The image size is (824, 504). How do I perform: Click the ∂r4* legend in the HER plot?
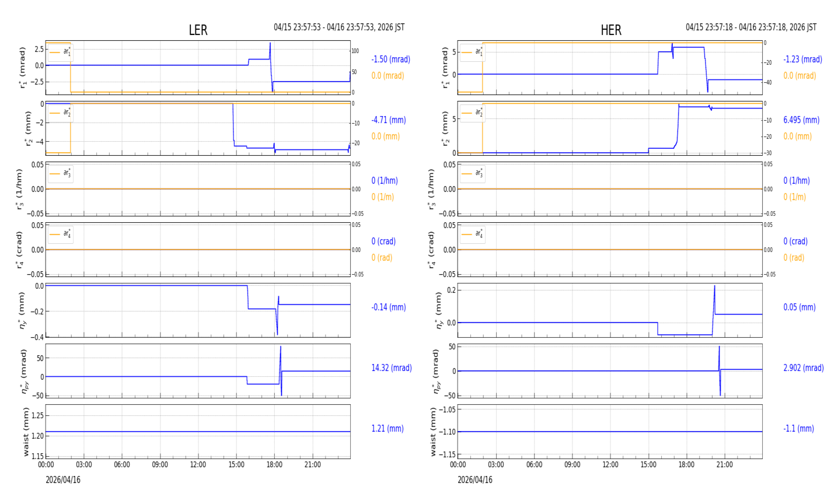click(x=473, y=234)
